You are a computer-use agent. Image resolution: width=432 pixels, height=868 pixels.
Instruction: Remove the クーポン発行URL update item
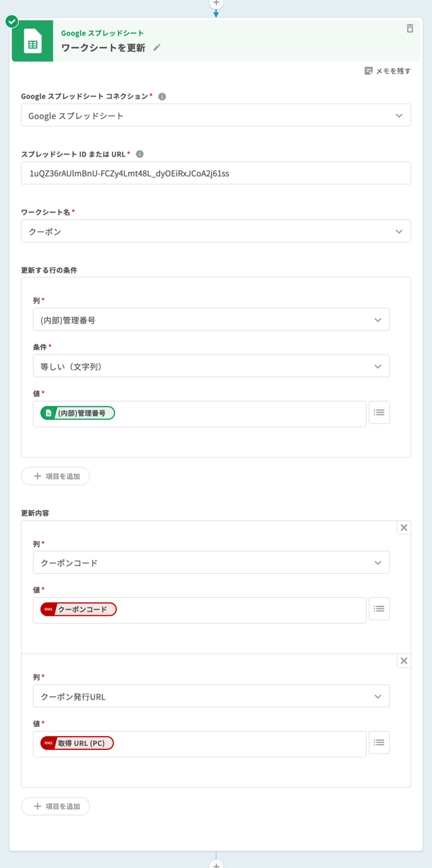[404, 661]
